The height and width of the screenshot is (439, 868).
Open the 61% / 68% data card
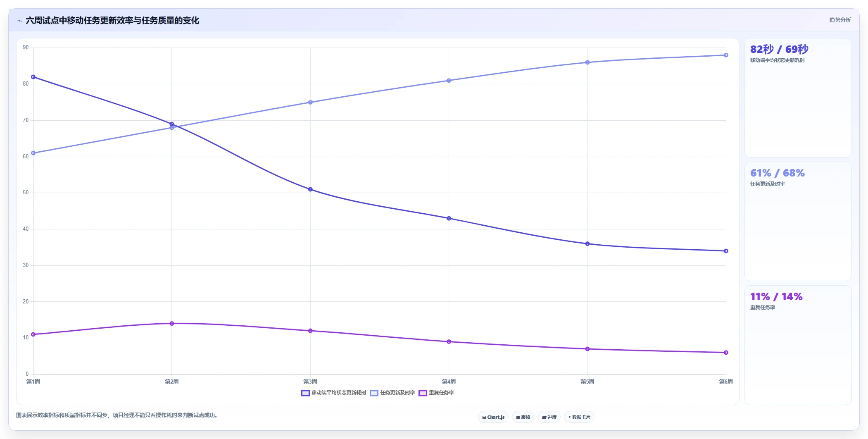coord(798,221)
